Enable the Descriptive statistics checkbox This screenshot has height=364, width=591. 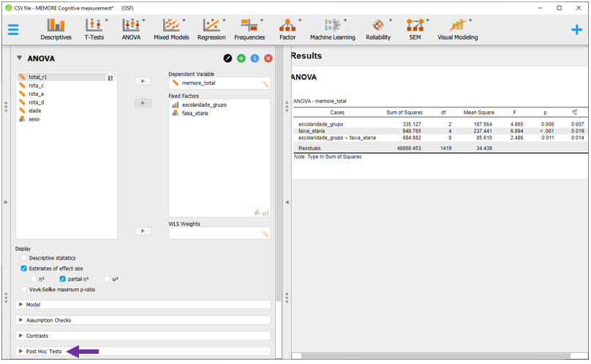point(24,258)
